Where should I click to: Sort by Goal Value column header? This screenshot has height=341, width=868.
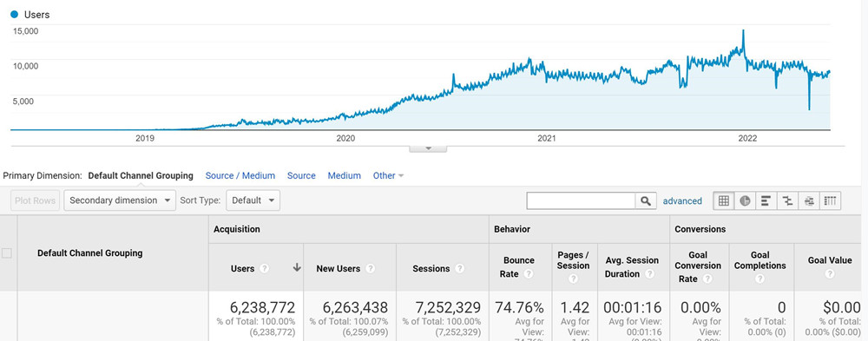(829, 260)
